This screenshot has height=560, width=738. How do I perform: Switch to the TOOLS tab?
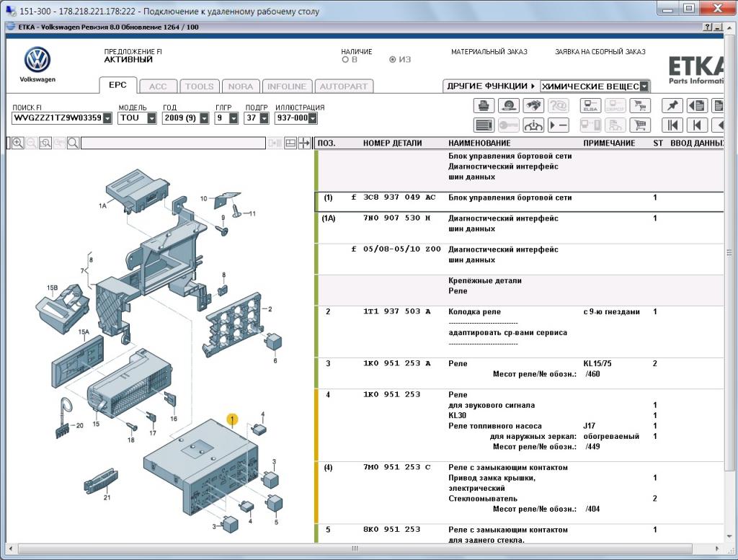pyautogui.click(x=199, y=86)
